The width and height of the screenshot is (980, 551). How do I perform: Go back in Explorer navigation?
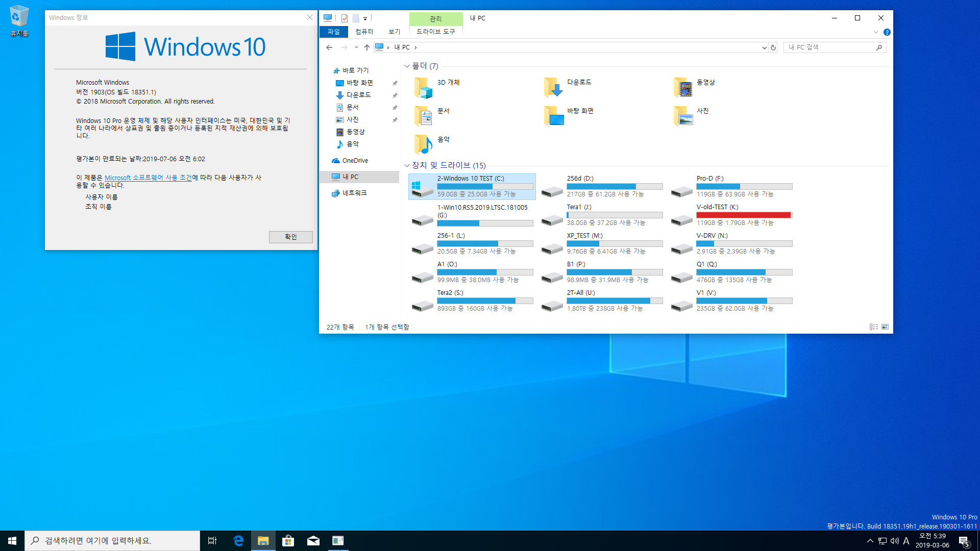click(329, 47)
